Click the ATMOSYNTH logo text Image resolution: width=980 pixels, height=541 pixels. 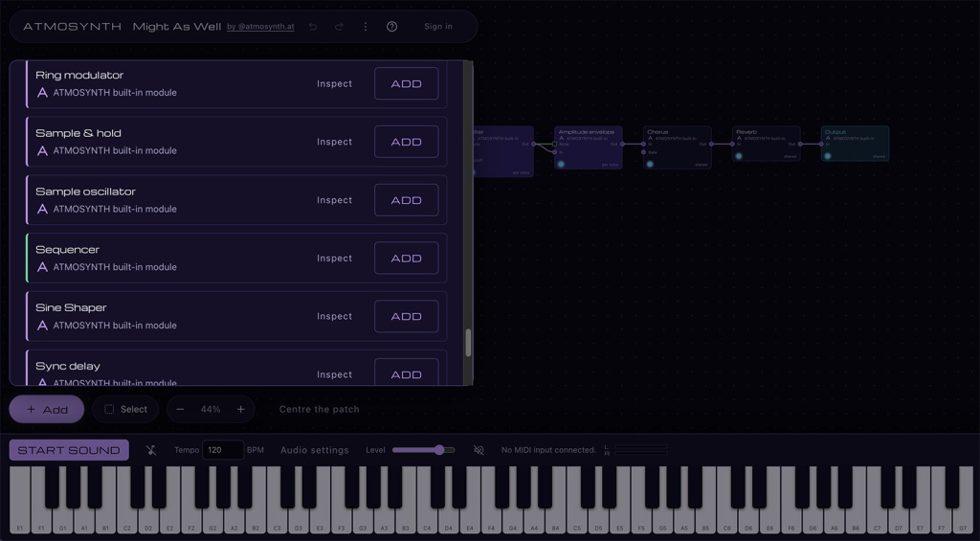tap(73, 26)
